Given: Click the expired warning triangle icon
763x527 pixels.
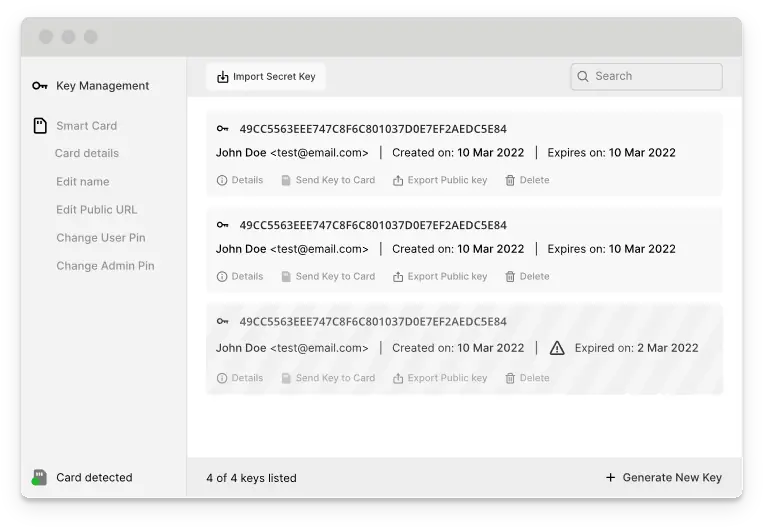Looking at the screenshot, I should pos(557,348).
